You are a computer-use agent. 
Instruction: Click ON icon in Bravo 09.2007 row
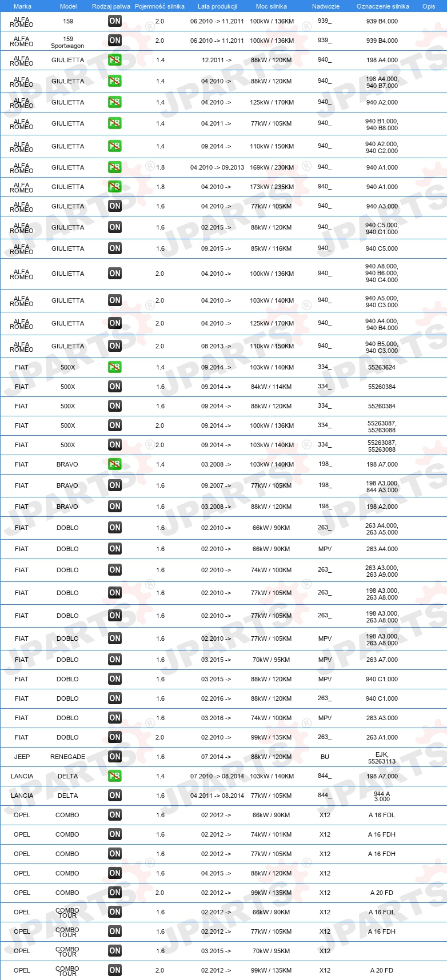(115, 485)
